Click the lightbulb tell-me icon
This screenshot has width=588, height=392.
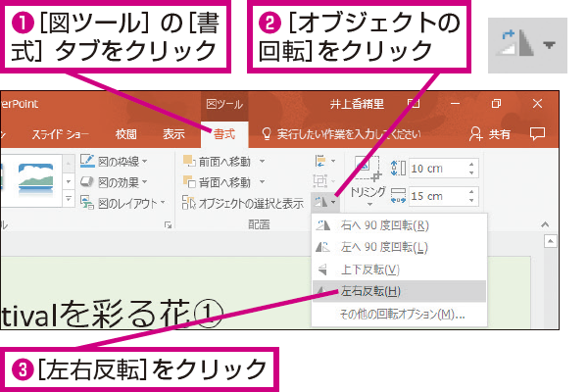[x=267, y=134]
